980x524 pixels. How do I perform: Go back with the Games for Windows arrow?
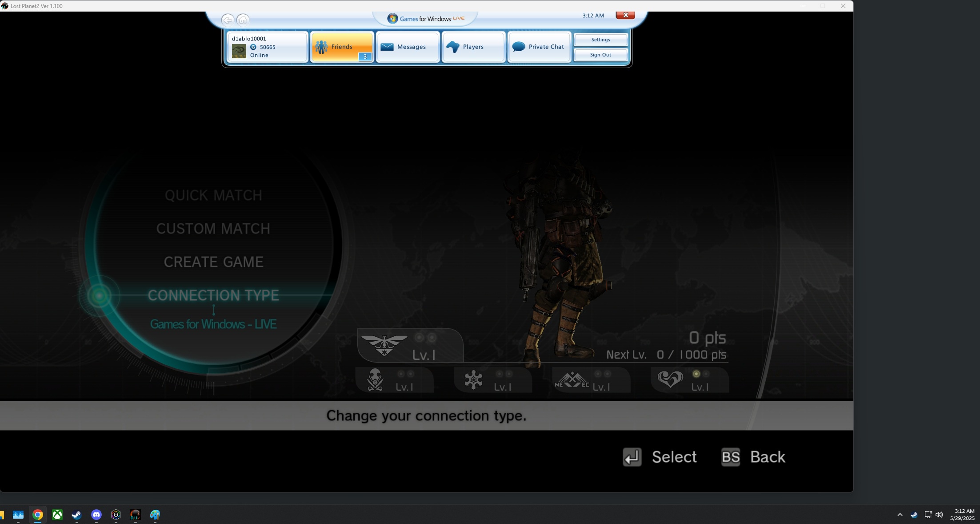pos(228,20)
